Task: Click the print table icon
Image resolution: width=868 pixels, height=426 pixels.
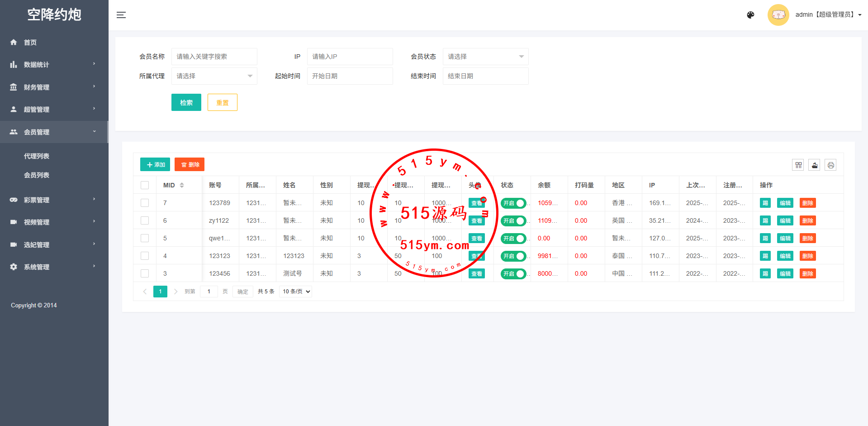Action: [x=830, y=165]
